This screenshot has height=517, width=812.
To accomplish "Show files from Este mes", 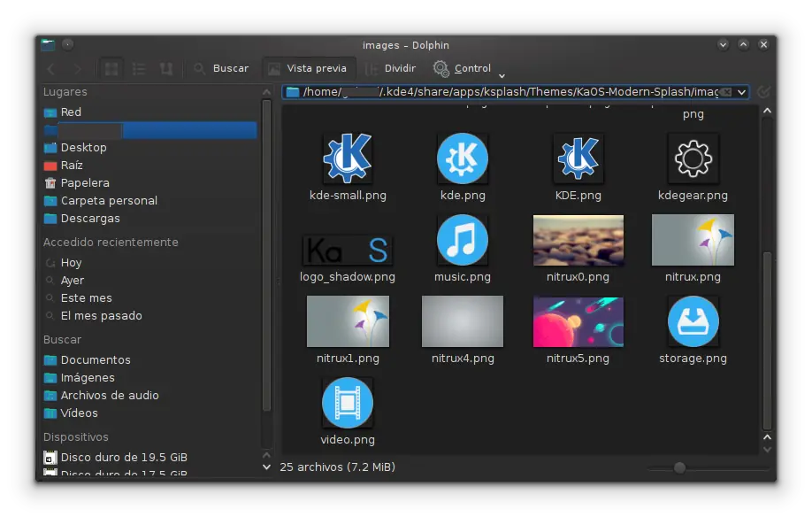I will (150, 297).
